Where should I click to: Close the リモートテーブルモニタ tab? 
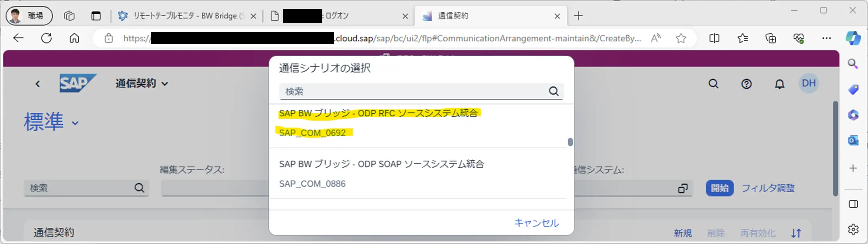coord(253,16)
